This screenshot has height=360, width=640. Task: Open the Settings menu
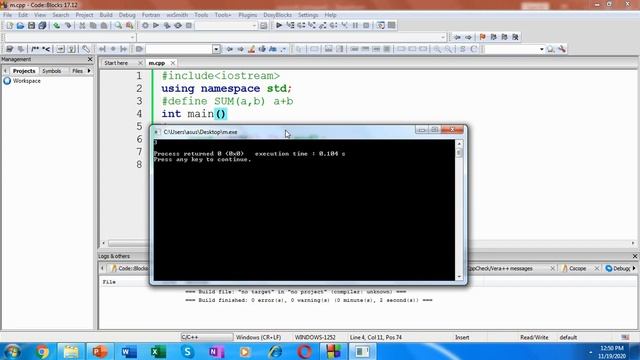308,15
